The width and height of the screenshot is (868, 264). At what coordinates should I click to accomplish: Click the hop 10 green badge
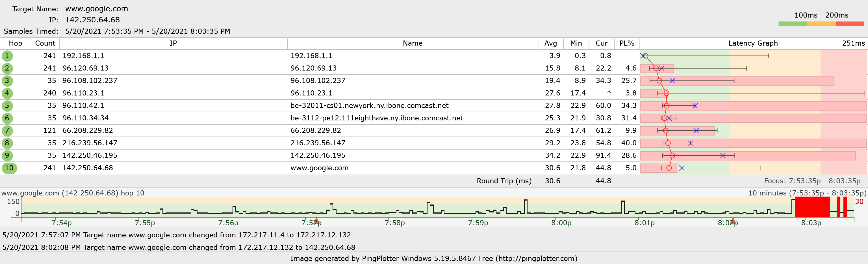point(9,168)
